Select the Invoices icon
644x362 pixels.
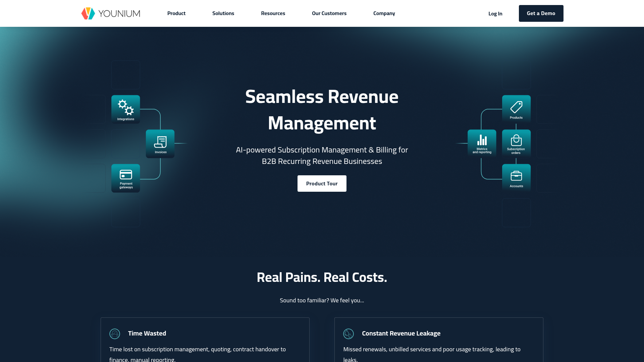(160, 141)
